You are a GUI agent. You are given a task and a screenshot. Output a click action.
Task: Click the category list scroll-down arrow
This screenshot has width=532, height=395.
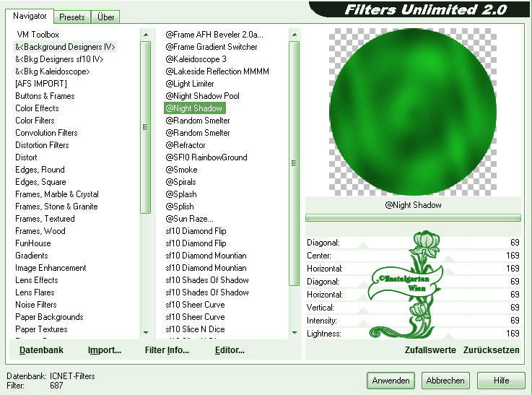[x=146, y=333]
